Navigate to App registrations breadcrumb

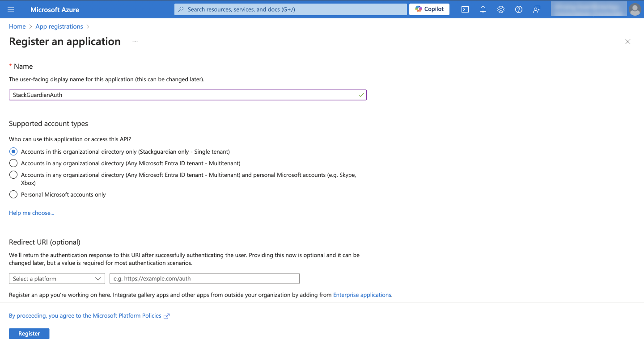[59, 27]
